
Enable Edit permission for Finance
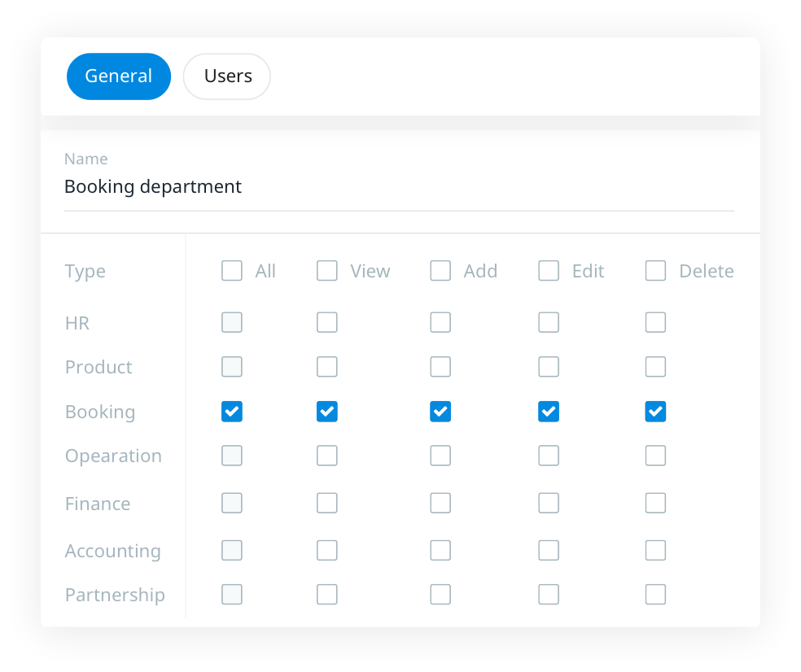point(549,504)
